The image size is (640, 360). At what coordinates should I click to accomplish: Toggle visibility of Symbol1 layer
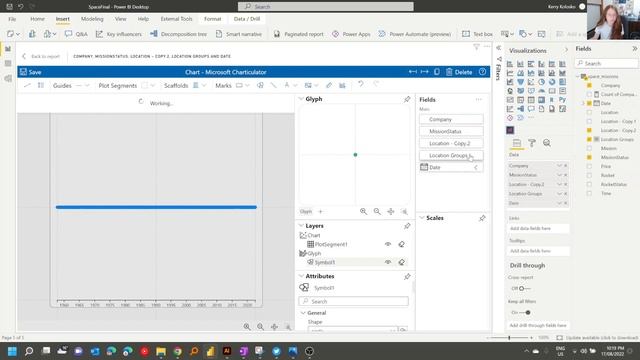(x=388, y=262)
